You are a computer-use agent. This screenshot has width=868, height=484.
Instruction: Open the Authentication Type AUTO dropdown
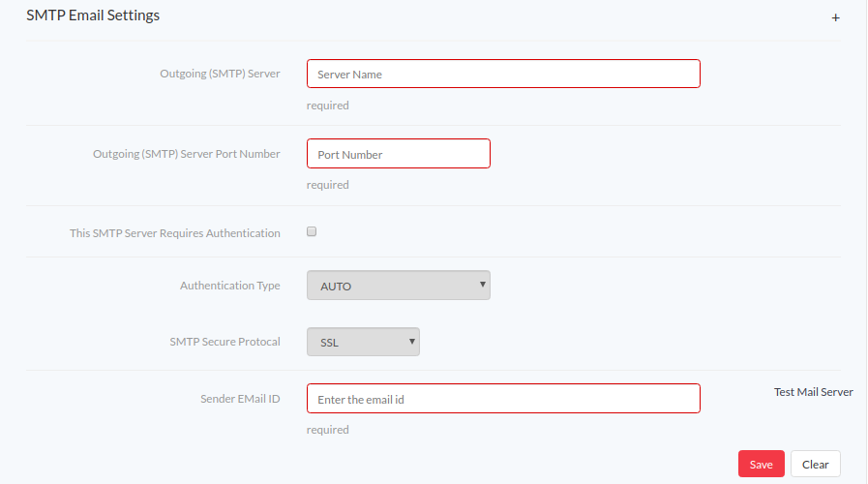(x=398, y=286)
